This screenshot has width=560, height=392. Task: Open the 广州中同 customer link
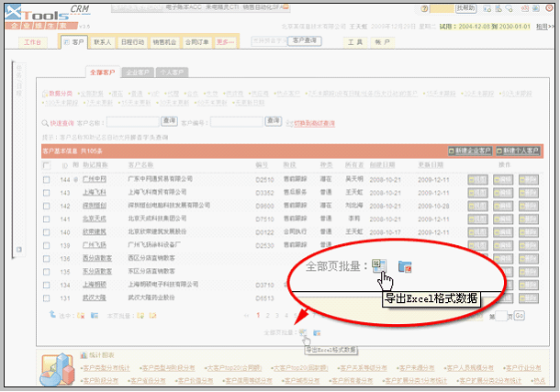[x=95, y=180]
